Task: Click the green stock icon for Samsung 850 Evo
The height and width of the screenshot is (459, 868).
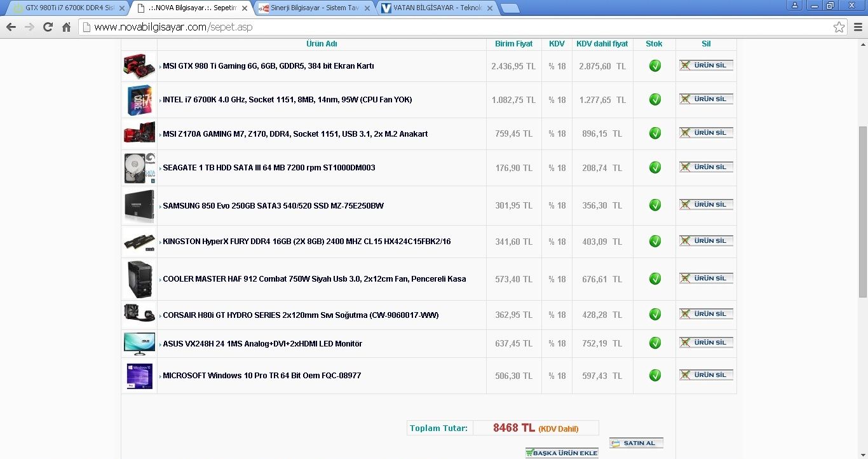Action: 655,205
